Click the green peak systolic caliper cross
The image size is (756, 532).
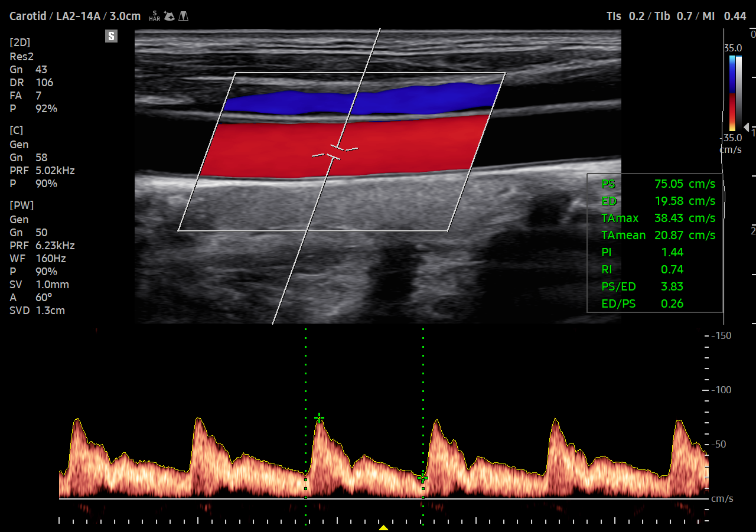[319, 418]
